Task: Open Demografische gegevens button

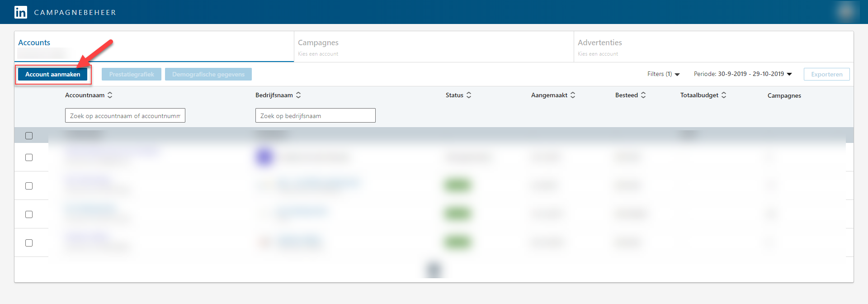Action: point(208,74)
